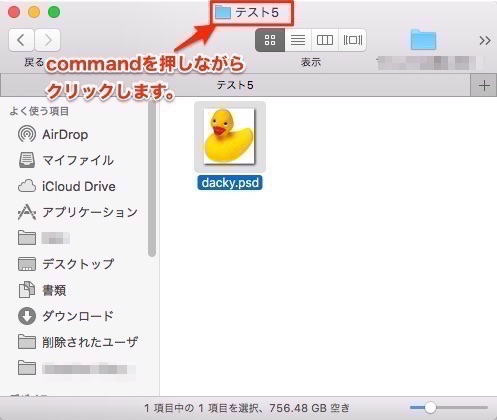497x420 pixels.
Task: Select the dacky.psd duck thumbnail
Action: pos(230,137)
